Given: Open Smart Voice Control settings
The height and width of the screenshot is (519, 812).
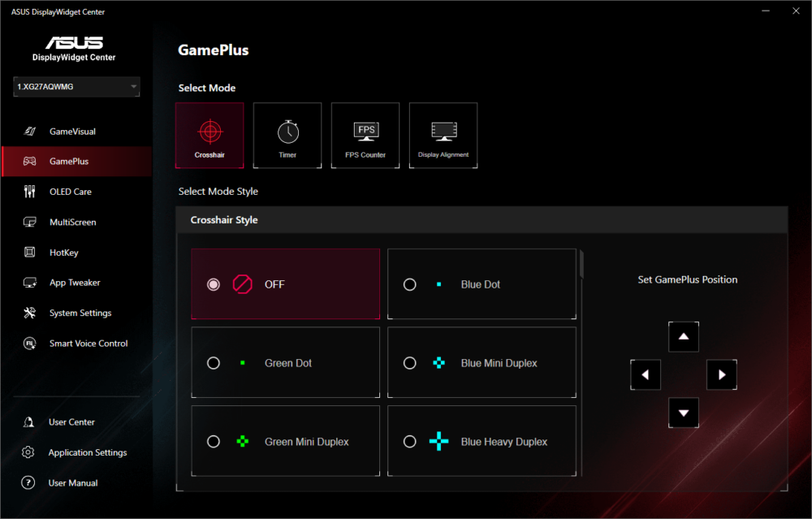Looking at the screenshot, I should tap(88, 344).
